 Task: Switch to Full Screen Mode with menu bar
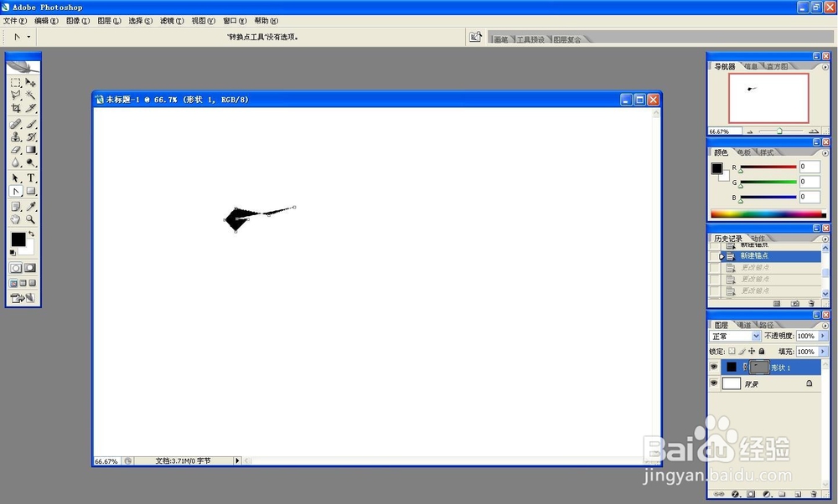23,283
